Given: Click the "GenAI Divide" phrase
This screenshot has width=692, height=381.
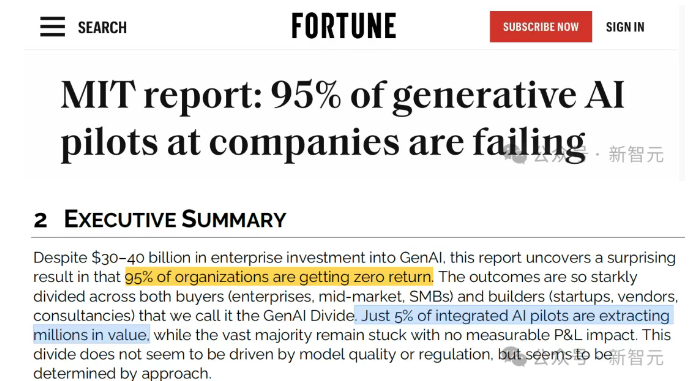Looking at the screenshot, I should pyautogui.click(x=309, y=316).
